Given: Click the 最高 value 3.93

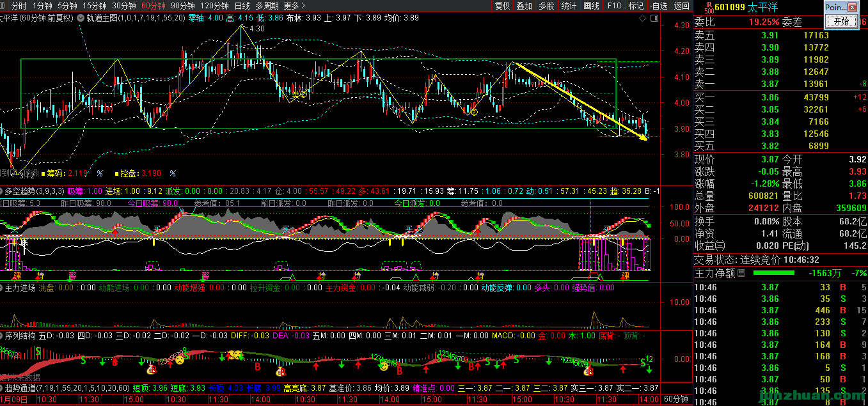Looking at the screenshot, I should (858, 171).
